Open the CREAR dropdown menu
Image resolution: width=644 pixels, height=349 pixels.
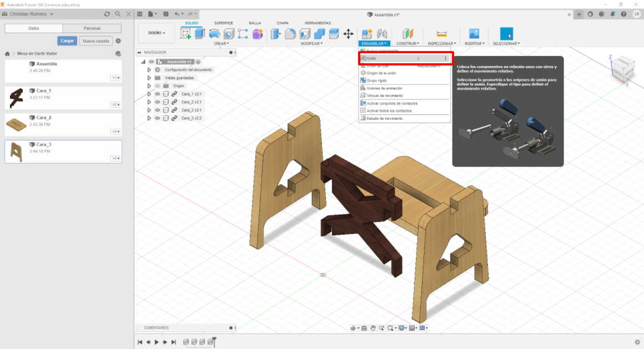tap(221, 43)
